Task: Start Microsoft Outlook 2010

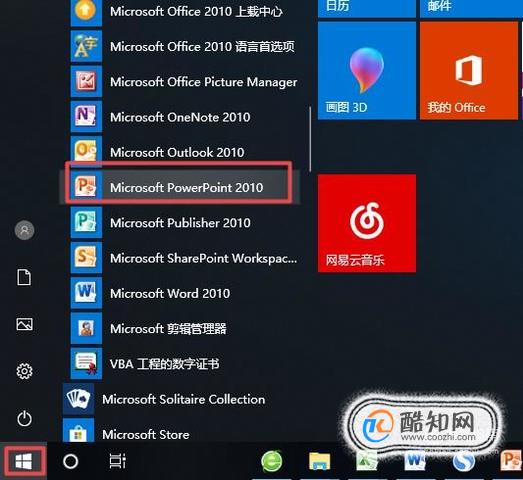Action: (180, 152)
